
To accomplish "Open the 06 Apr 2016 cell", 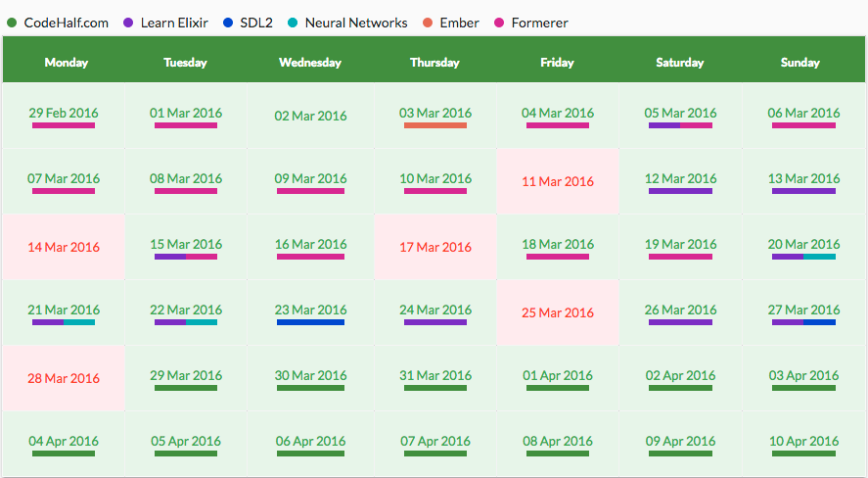I will (310, 445).
